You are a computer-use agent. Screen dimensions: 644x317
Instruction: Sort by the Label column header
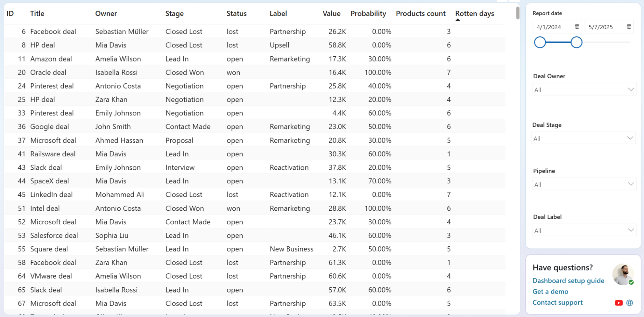click(x=278, y=14)
